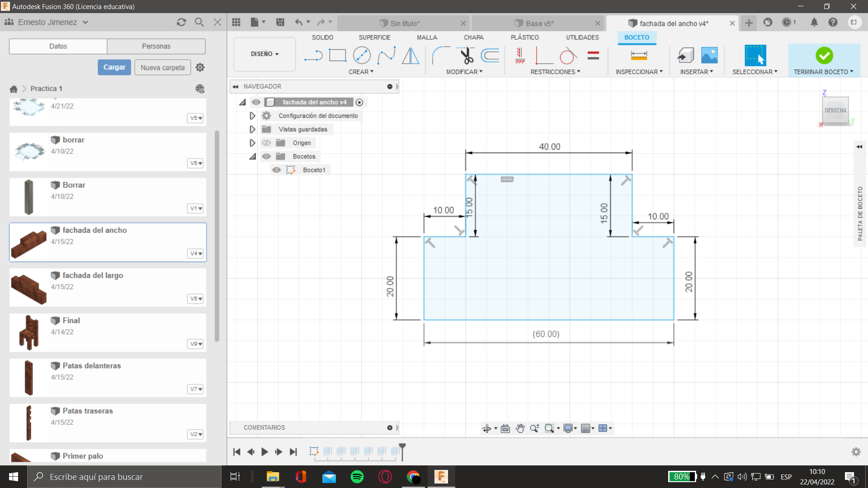Hide Boceto1 sketch visibility
This screenshot has width=868, height=488.
276,170
